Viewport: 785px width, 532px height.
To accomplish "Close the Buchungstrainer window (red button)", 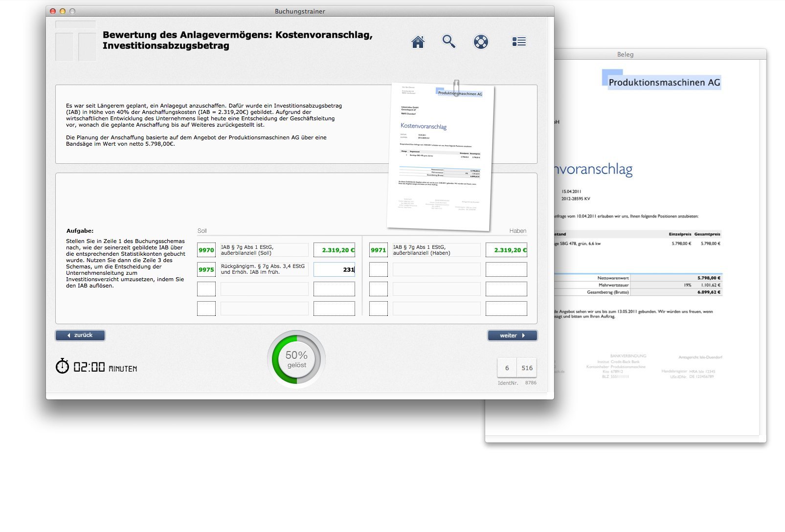I will (x=53, y=11).
